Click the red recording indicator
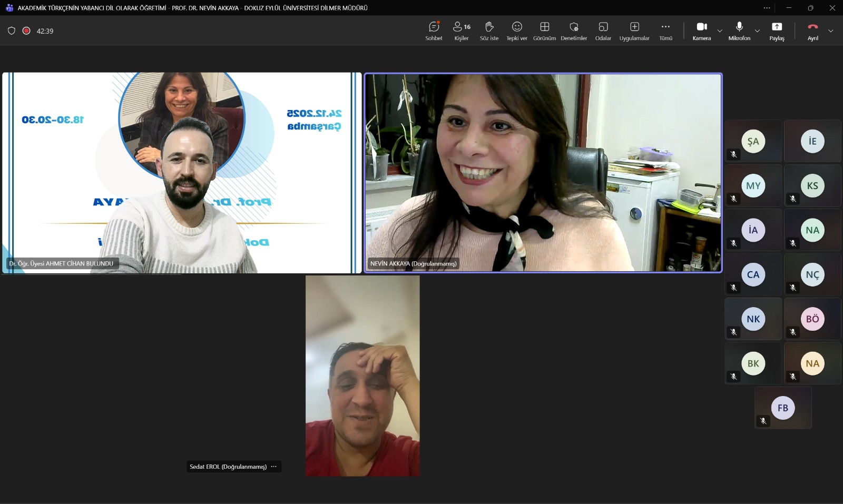The height and width of the screenshot is (504, 843). point(26,31)
